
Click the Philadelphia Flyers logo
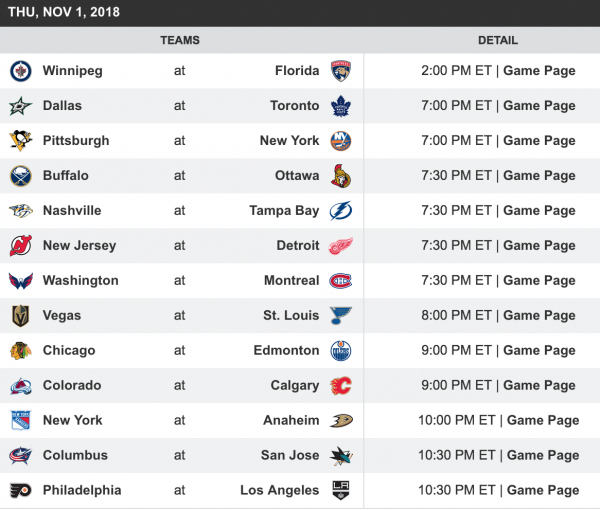click(21, 491)
